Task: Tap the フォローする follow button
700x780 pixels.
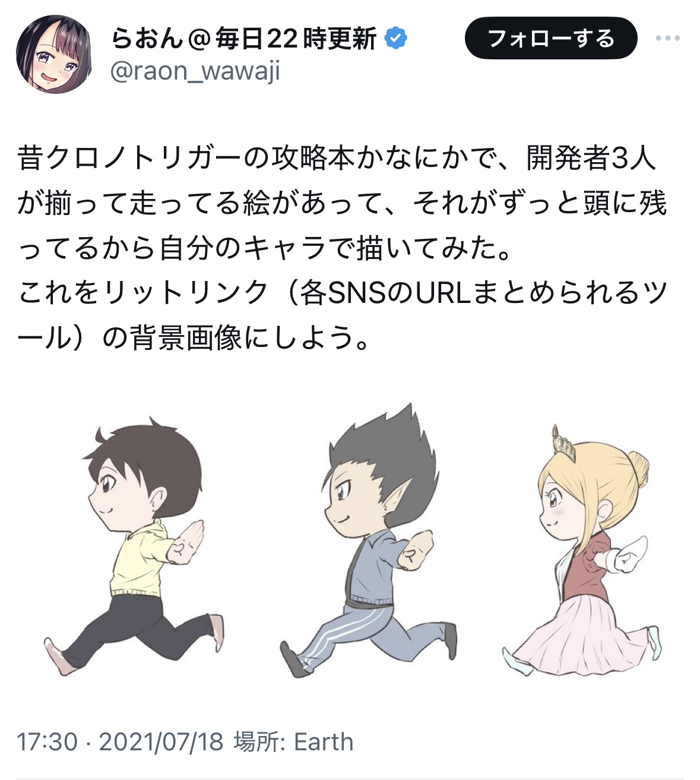Action: [551, 39]
